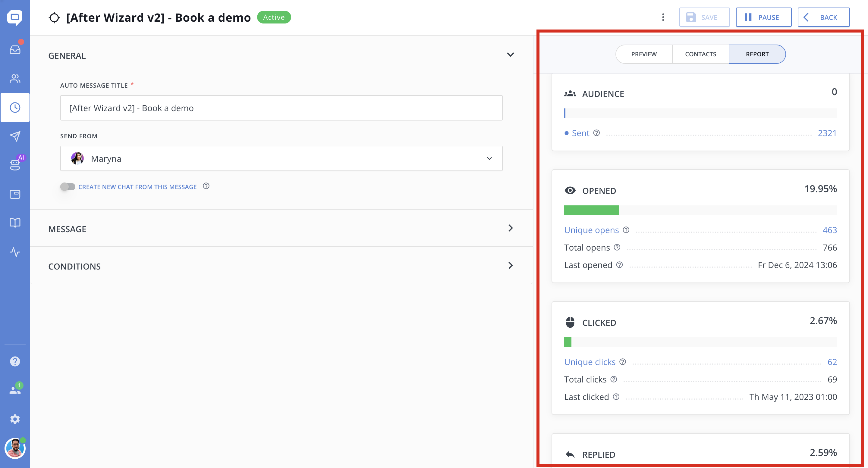Viewport: 868px width, 468px height.
Task: Click the audience group icon
Action: 570,94
